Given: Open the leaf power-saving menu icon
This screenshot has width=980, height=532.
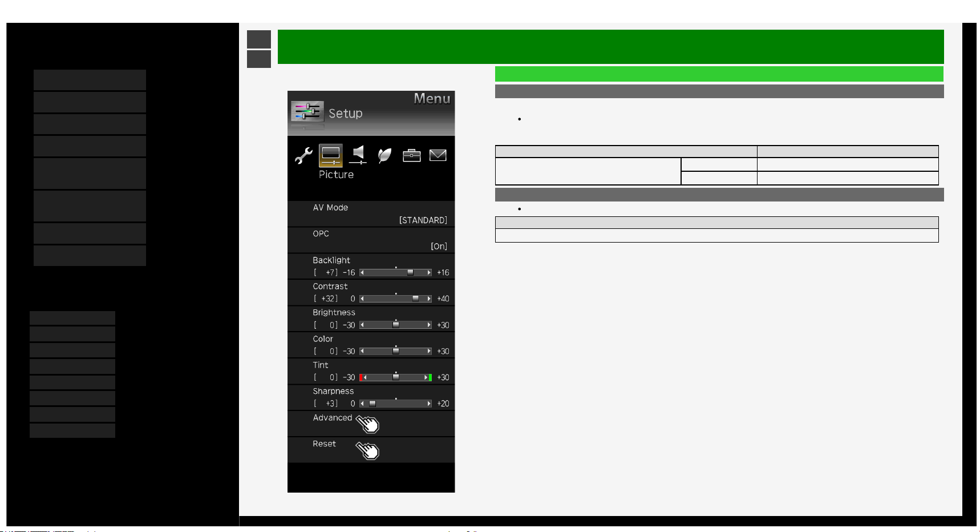Looking at the screenshot, I should [385, 155].
